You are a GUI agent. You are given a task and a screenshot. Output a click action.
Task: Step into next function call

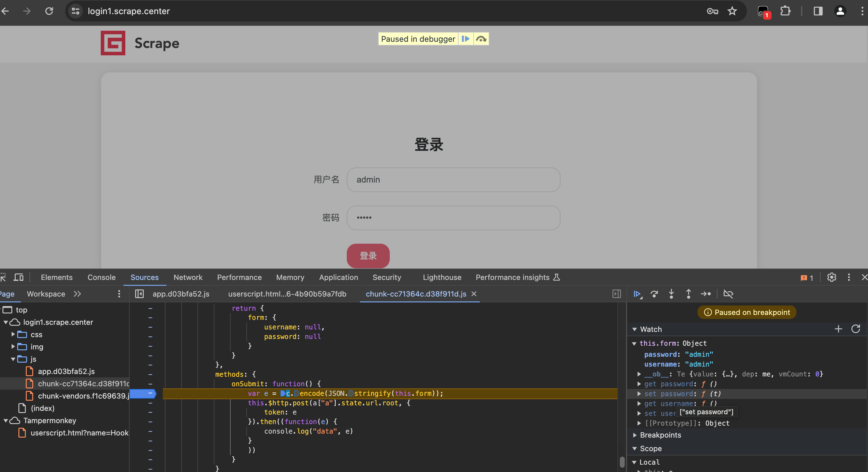[x=671, y=294]
